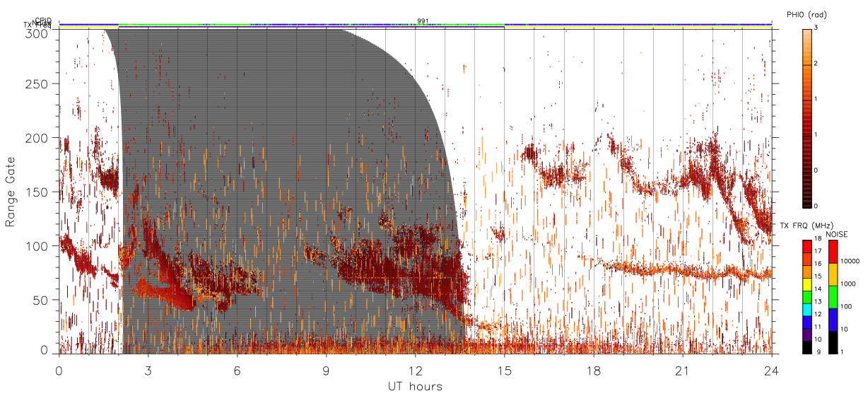Click the NOISE legend label "1"
868x401 pixels.
coord(841,351)
